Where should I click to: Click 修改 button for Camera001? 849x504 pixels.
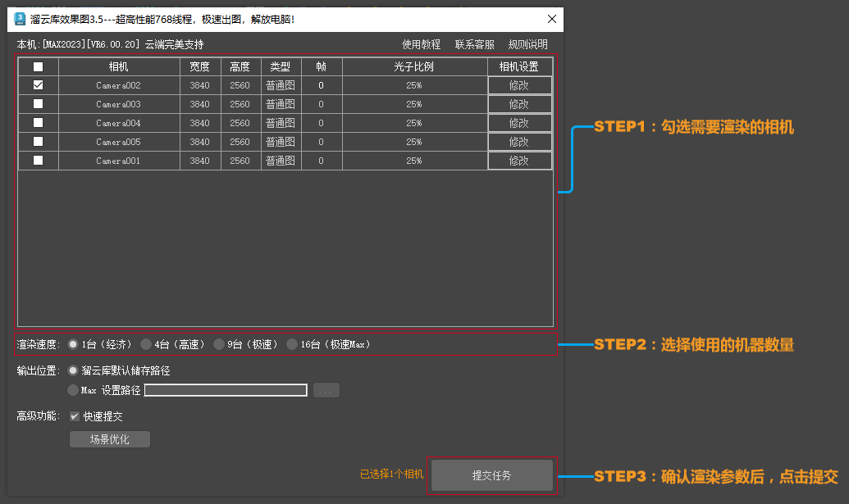click(520, 161)
